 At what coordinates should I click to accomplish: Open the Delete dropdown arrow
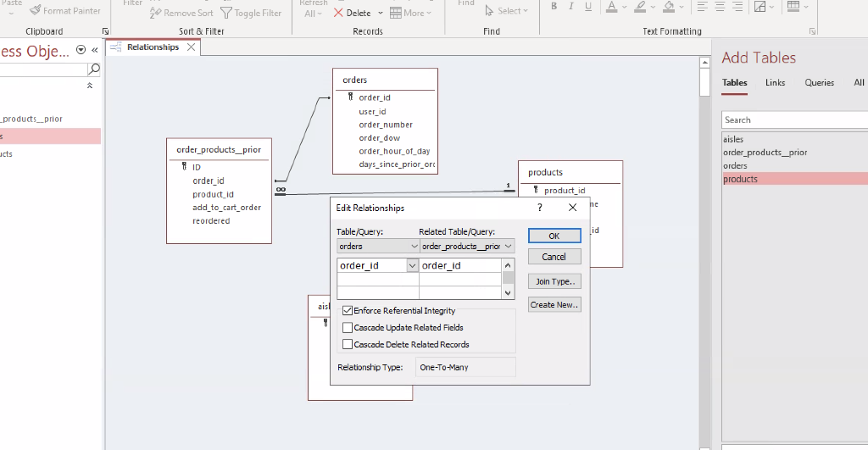point(381,13)
